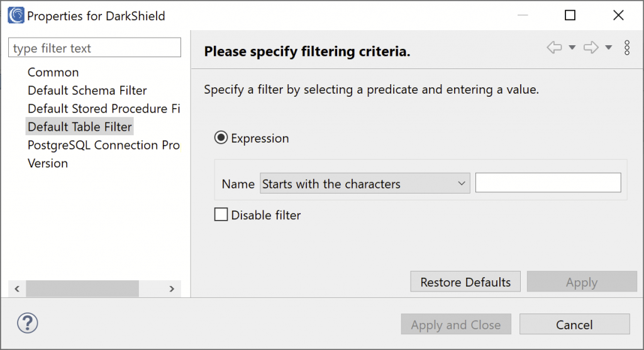The image size is (644, 350).
Task: Click the Restore Defaults button
Action: pos(465,282)
